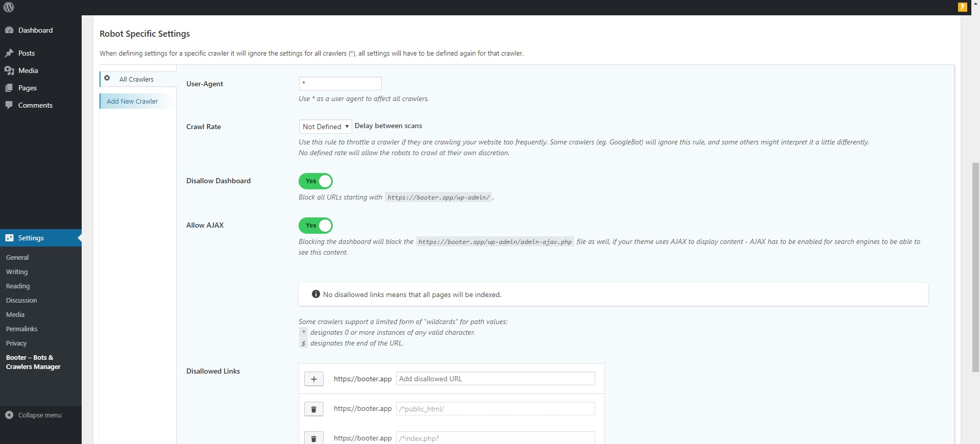Click the Delay between scans label
The width and height of the screenshot is (980, 444).
pos(388,126)
